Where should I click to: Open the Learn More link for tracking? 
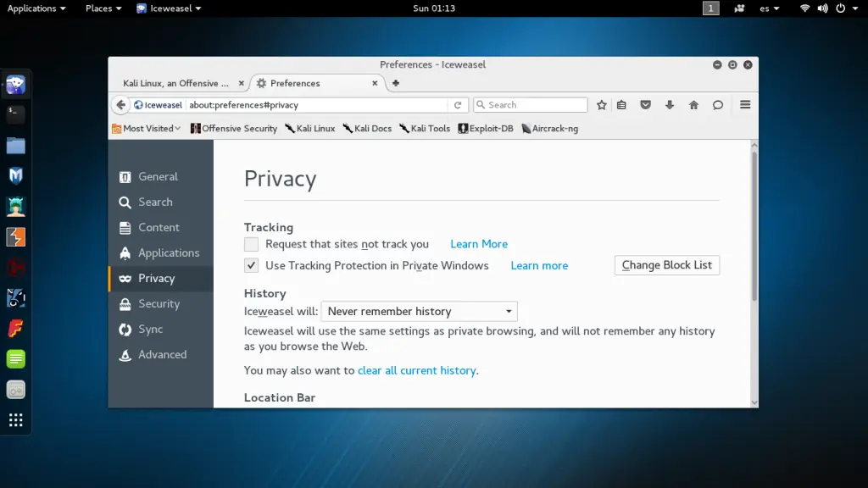point(479,244)
